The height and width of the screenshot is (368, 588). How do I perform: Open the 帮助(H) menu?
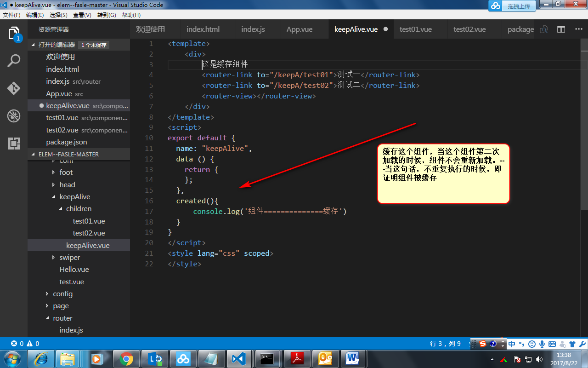[131, 15]
